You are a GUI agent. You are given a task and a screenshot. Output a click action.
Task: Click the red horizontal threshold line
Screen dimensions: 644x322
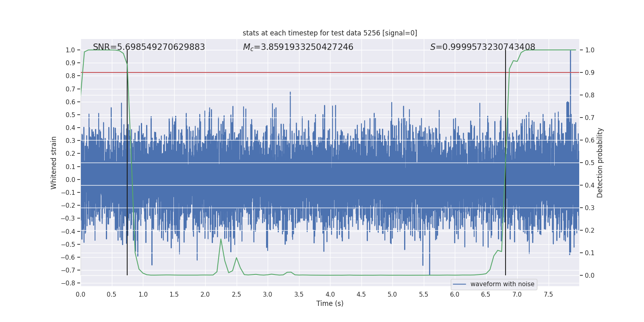(x=330, y=72)
